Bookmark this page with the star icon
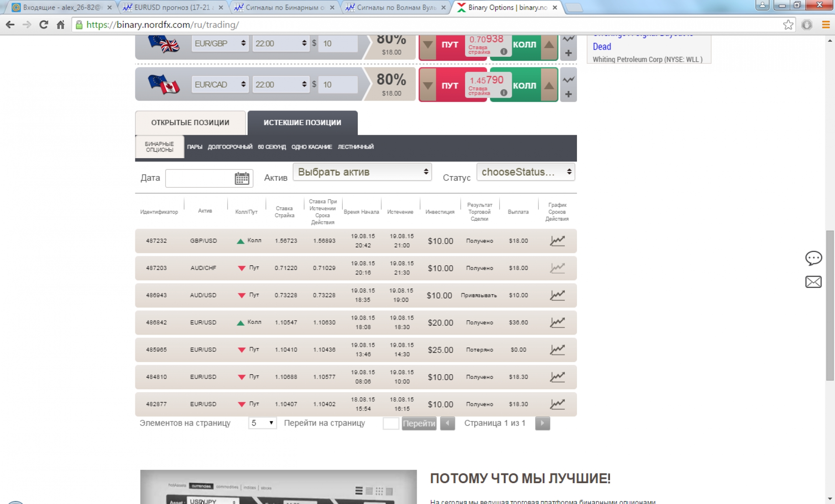Image resolution: width=835 pixels, height=504 pixels. 788,25
